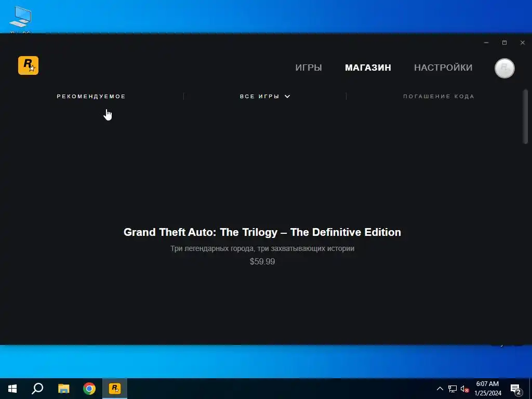The height and width of the screenshot is (399, 532).
Task: Click the $59.99 price text
Action: (262, 262)
